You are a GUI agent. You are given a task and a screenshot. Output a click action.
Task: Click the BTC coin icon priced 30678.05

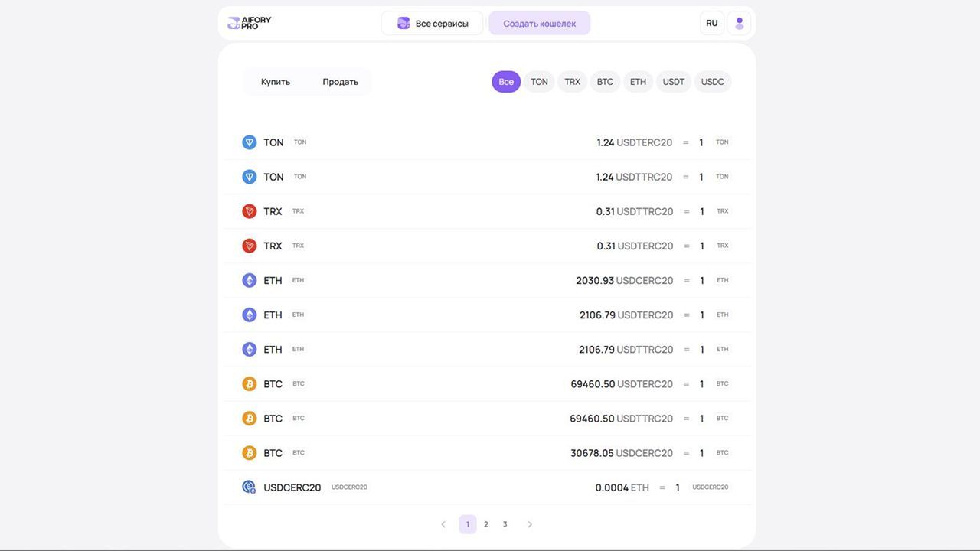[x=250, y=453]
